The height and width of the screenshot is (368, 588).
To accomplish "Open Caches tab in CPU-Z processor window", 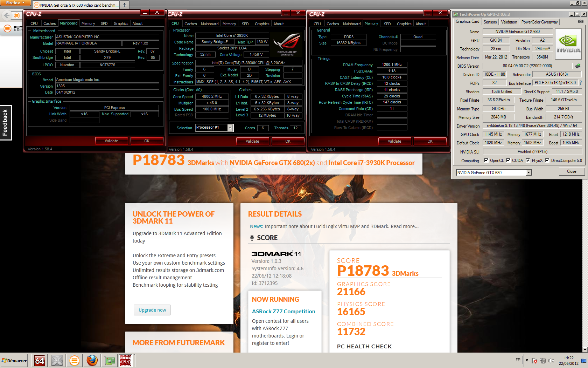I will [191, 24].
